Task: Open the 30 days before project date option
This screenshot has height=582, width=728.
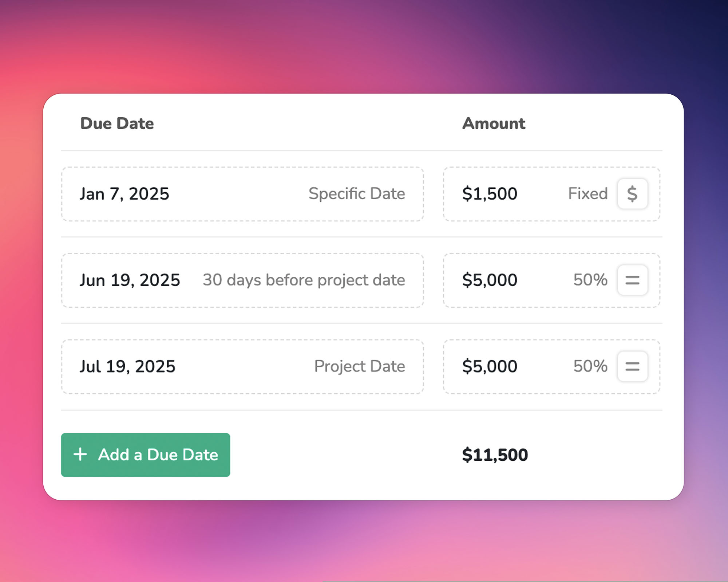Action: point(304,280)
